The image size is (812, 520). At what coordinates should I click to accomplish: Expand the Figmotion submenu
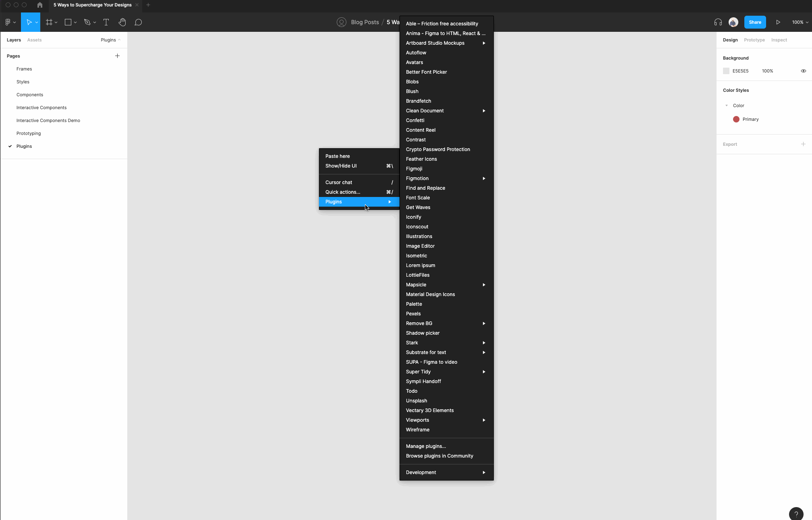[446, 178]
